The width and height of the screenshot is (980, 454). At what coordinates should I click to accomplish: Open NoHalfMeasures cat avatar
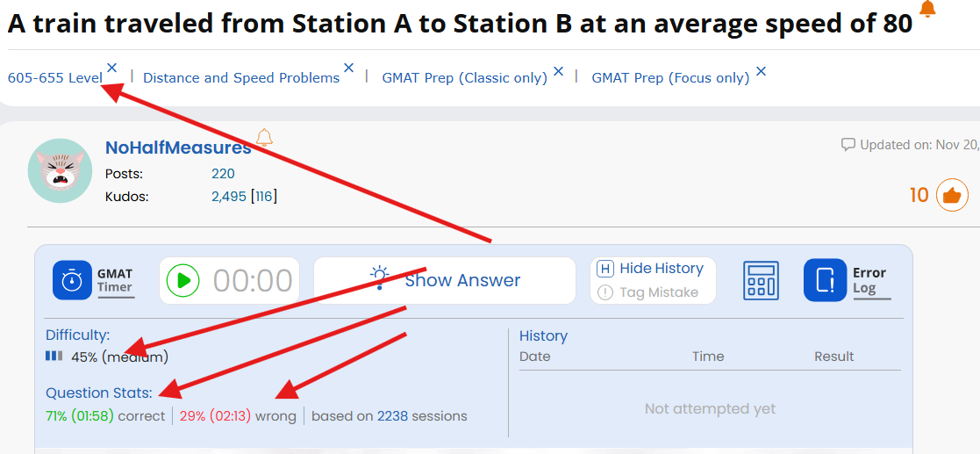(x=60, y=170)
